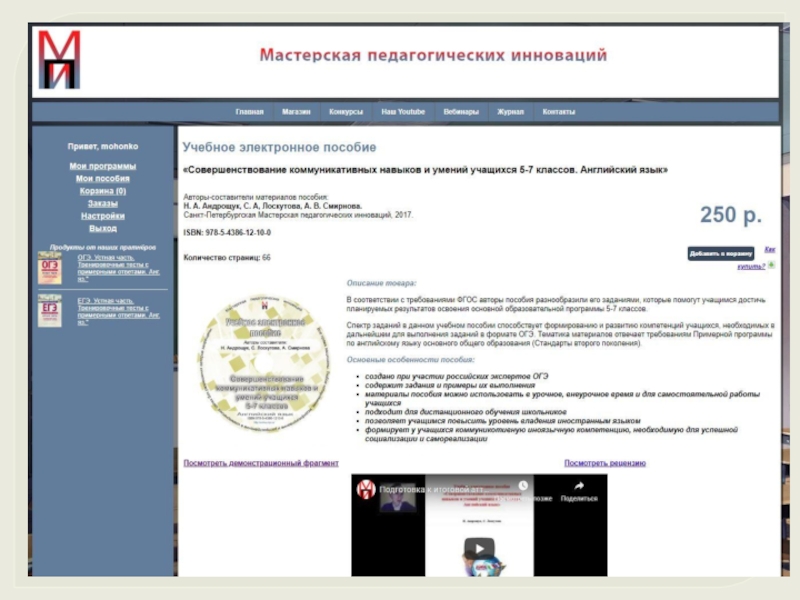800x600 pixels.
Task: Select Вебинары in the navigation bar
Action: pyautogui.click(x=461, y=112)
